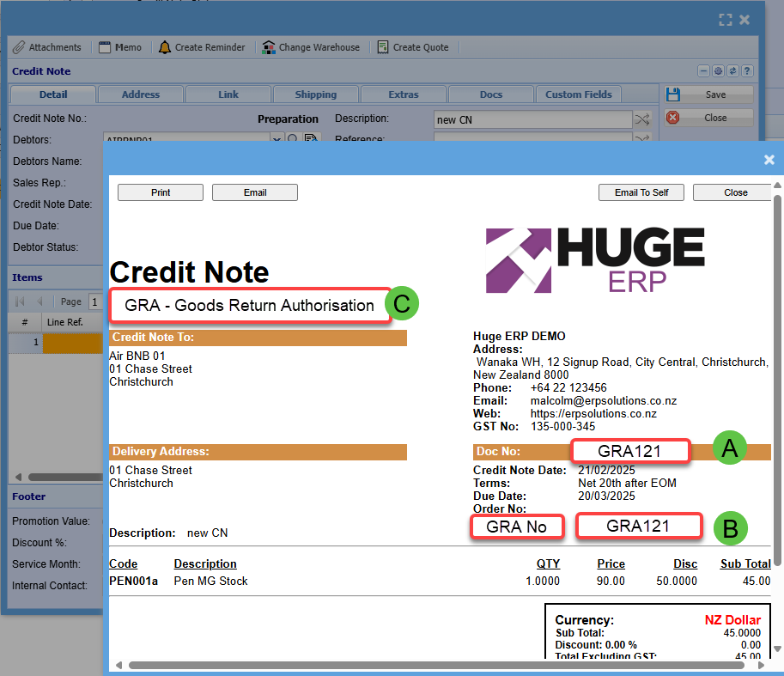
Task: Click Close button in print preview
Action: click(x=732, y=192)
